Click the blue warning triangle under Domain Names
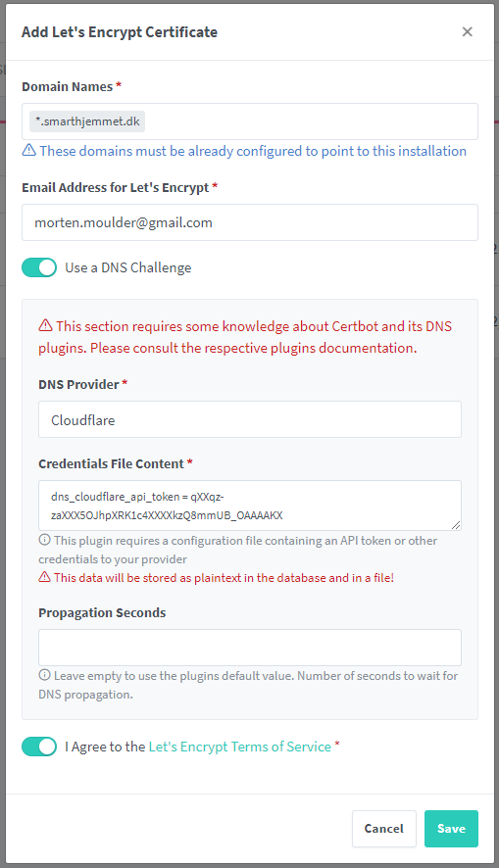Image resolution: width=499 pixels, height=868 pixels. click(x=28, y=150)
